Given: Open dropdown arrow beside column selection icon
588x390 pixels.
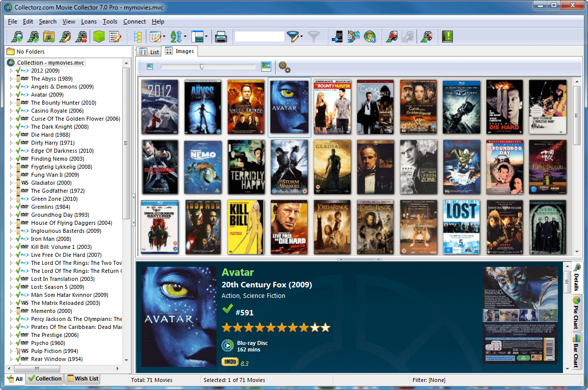Looking at the screenshot, I should [x=164, y=37].
